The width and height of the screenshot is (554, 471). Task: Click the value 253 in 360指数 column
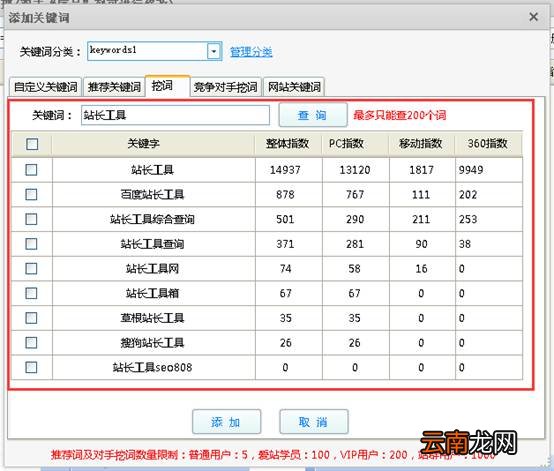468,219
